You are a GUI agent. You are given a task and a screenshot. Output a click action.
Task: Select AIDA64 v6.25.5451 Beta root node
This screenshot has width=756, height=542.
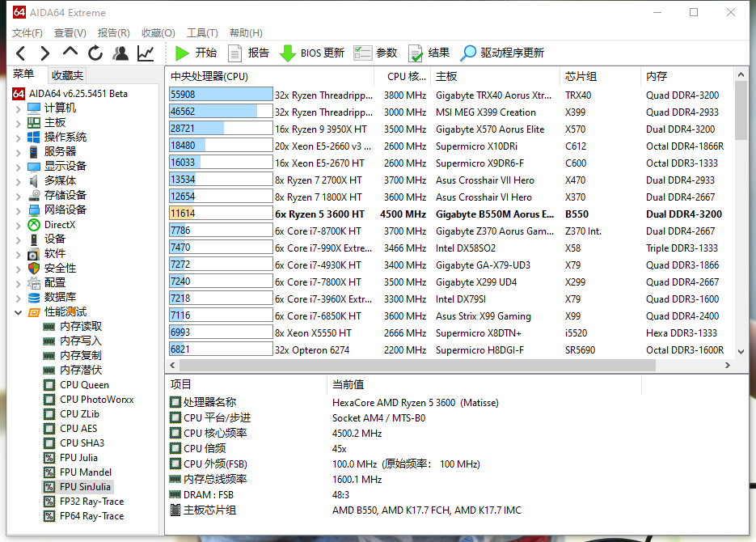pos(70,94)
